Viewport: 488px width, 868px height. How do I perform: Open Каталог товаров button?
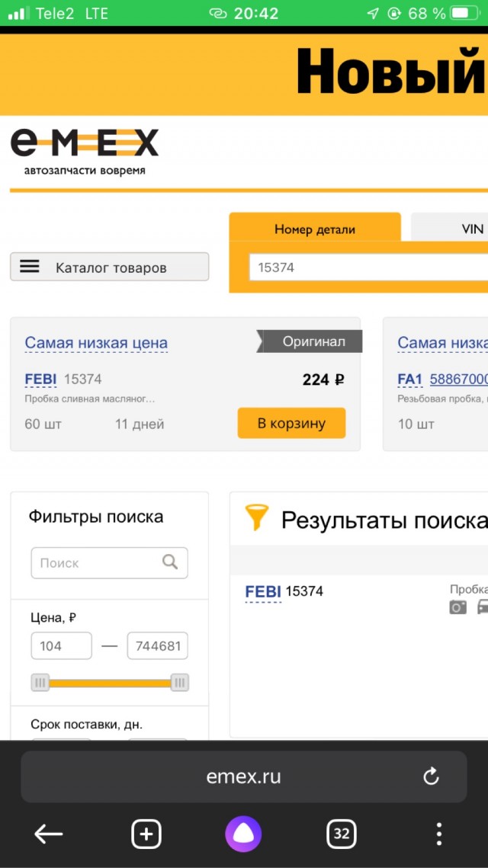coord(110,267)
